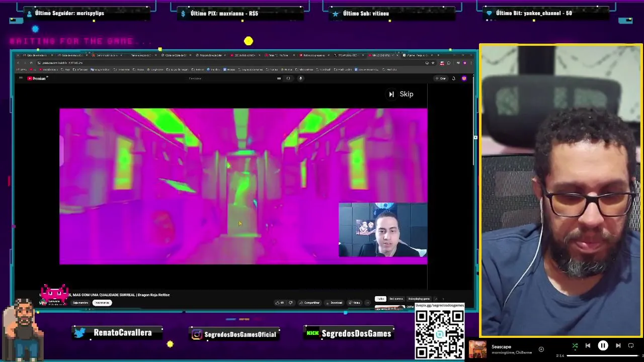Image resolution: width=644 pixels, height=362 pixels.
Task: Open the more actions ellipsis menu
Action: [368, 303]
